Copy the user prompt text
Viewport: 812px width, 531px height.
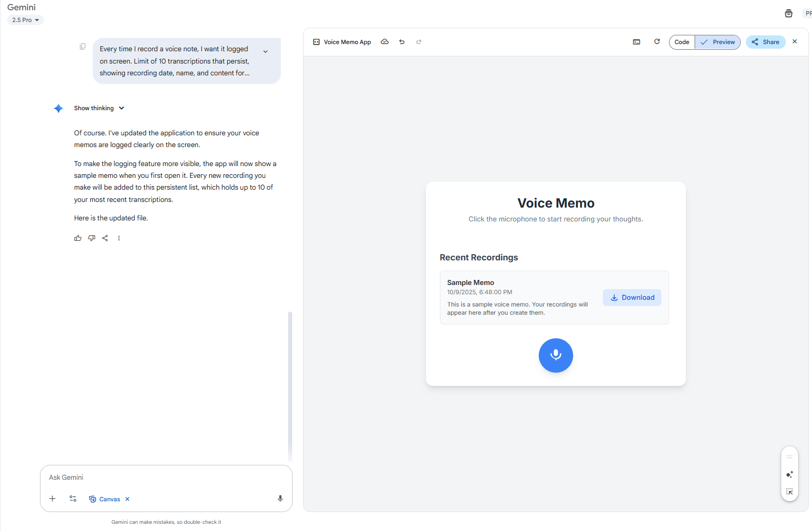pyautogui.click(x=83, y=47)
